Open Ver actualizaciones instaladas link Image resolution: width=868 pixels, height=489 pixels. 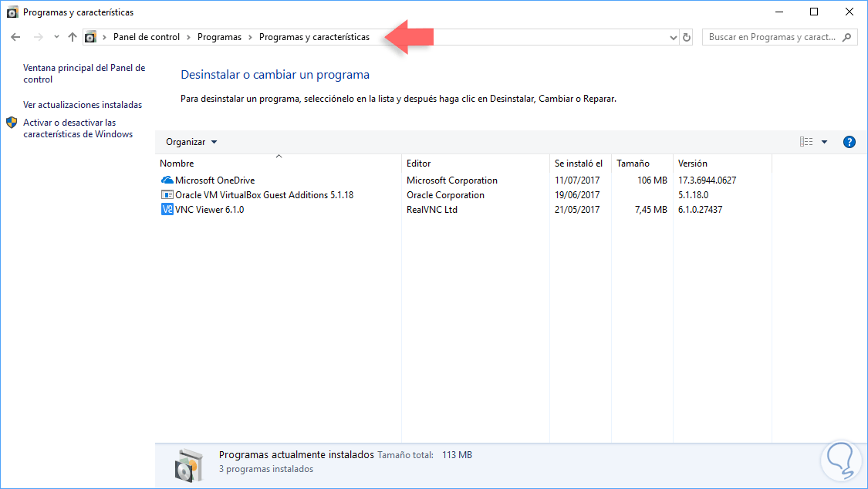83,105
